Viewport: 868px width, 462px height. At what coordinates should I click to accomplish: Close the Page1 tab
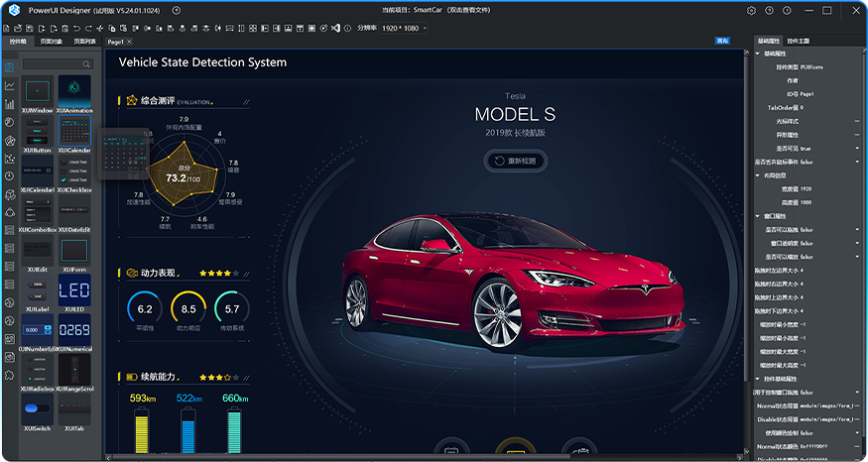129,42
